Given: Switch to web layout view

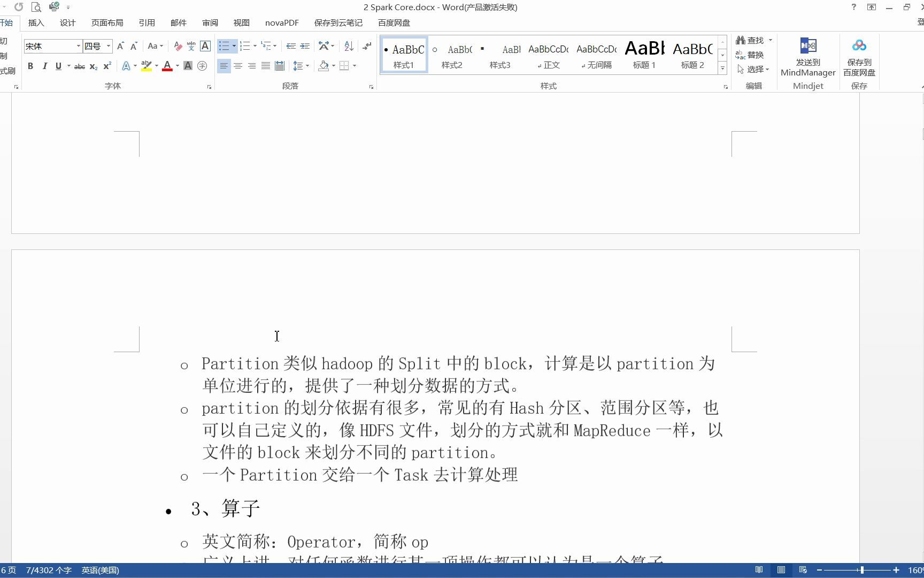Looking at the screenshot, I should pyautogui.click(x=803, y=570).
